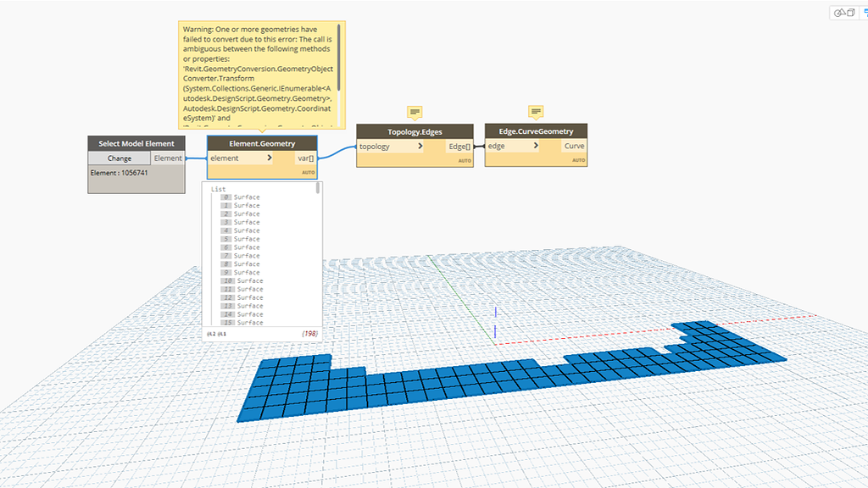The image size is (868, 488).
Task: Click the yellow note icon above Edge.CurveGeometry
Action: pyautogui.click(x=536, y=112)
